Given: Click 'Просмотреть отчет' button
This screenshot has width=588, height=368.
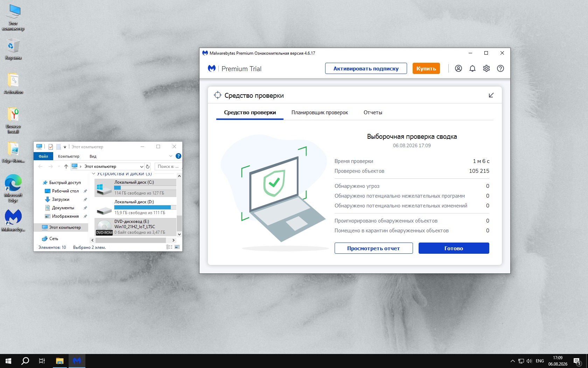Looking at the screenshot, I should tap(373, 248).
